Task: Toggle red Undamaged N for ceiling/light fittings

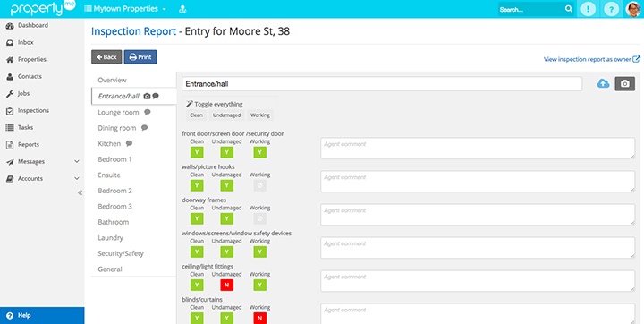Action: [226, 285]
